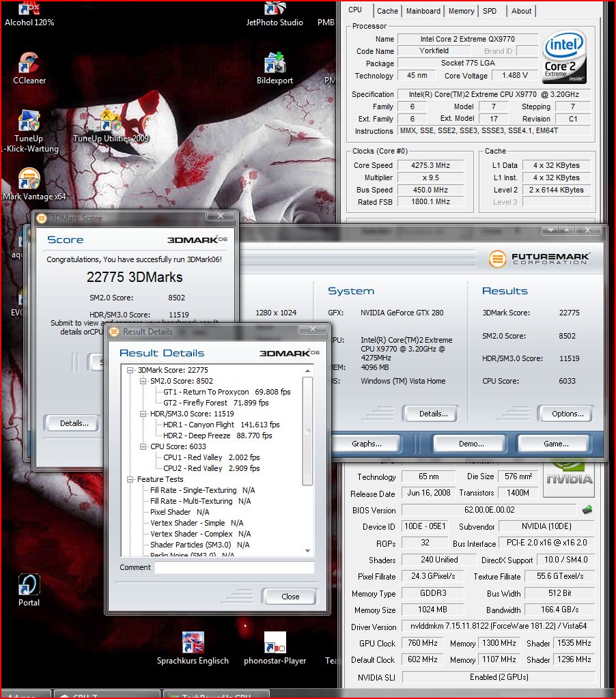Viewport: 616px width, 699px height.
Task: Click the Options button under Results
Action: [568, 414]
